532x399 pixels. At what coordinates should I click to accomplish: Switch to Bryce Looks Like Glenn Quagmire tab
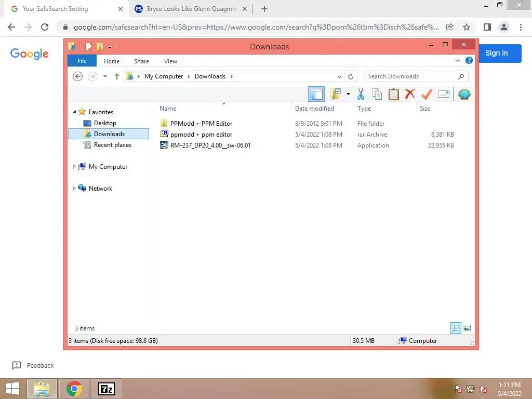(x=191, y=9)
